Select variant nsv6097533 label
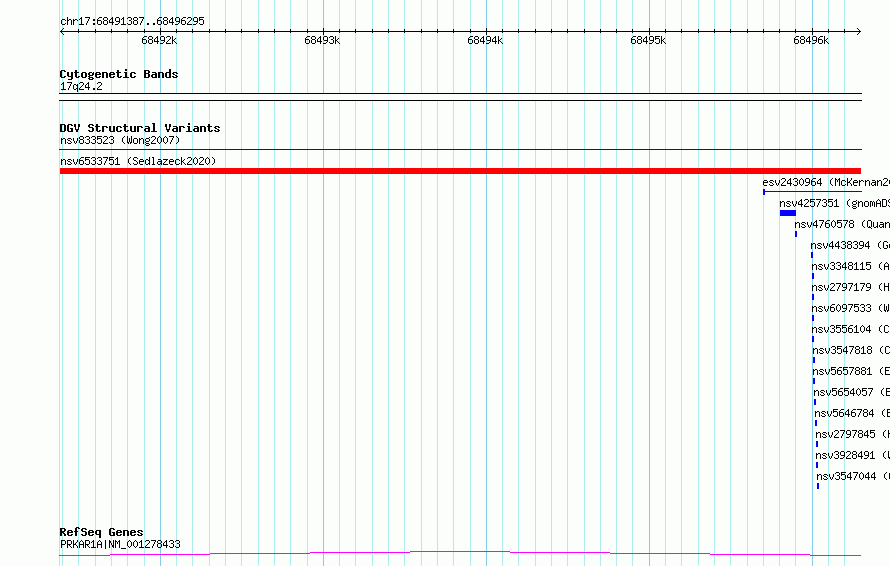 point(850,308)
